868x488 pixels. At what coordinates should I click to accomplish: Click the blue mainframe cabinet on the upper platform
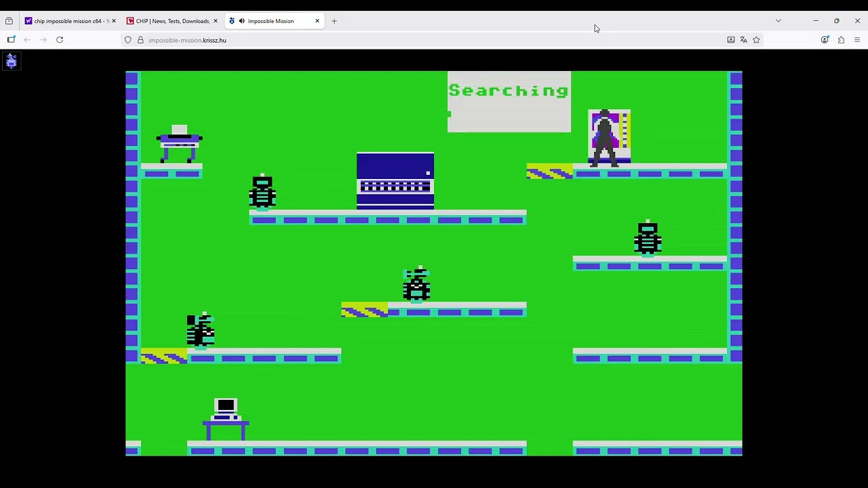pyautogui.click(x=395, y=181)
